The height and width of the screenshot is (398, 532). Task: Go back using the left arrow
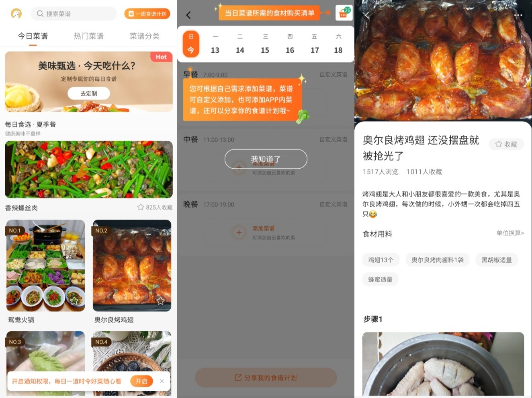tap(188, 15)
